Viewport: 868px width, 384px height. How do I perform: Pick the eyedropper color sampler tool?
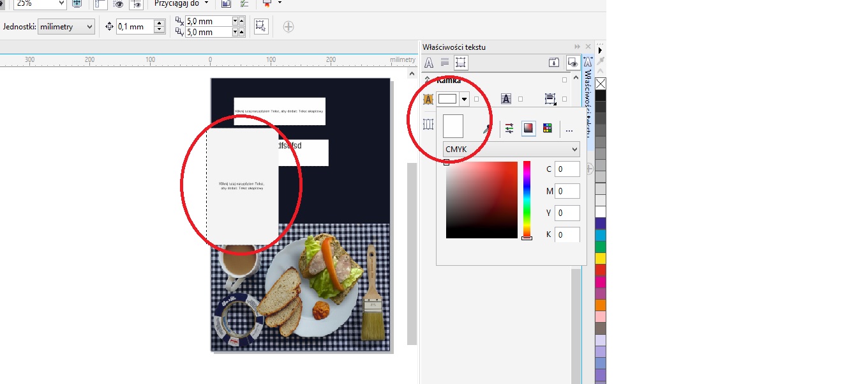(486, 128)
